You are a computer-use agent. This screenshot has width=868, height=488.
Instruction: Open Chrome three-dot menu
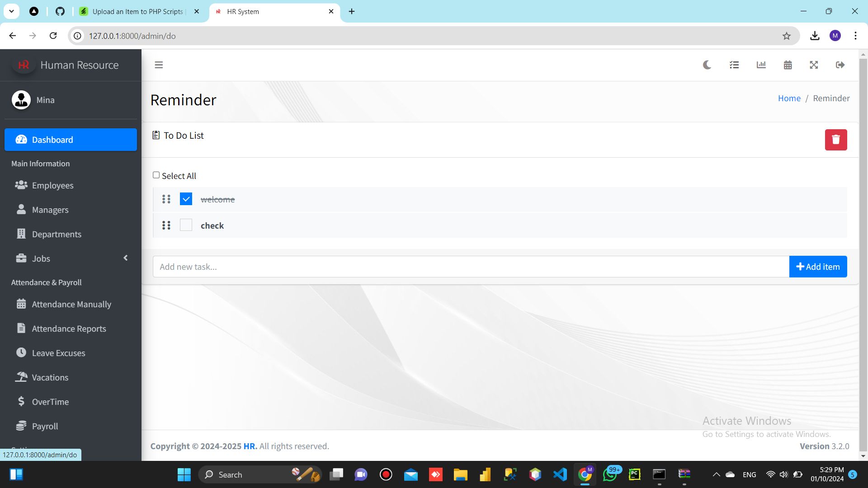(855, 36)
